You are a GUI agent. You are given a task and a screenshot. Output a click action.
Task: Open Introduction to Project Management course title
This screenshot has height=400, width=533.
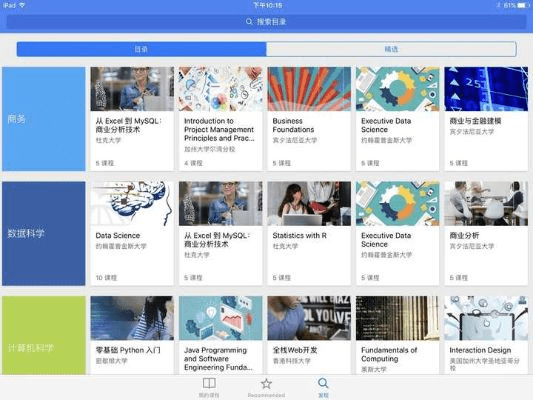point(219,129)
